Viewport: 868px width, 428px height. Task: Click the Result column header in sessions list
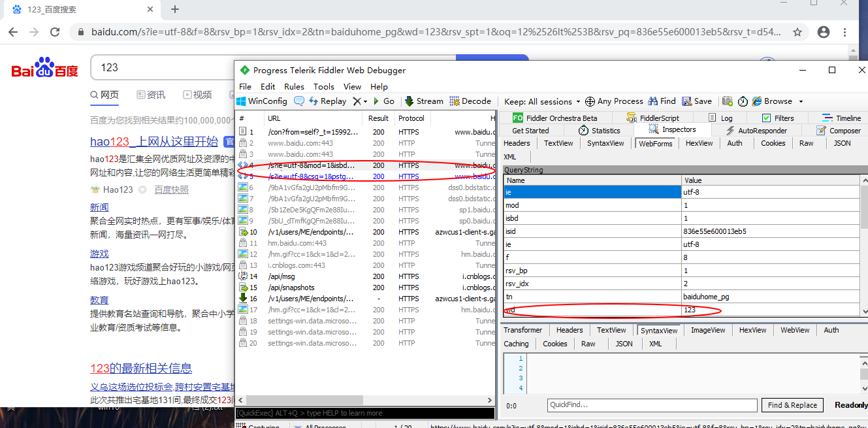pyautogui.click(x=378, y=118)
